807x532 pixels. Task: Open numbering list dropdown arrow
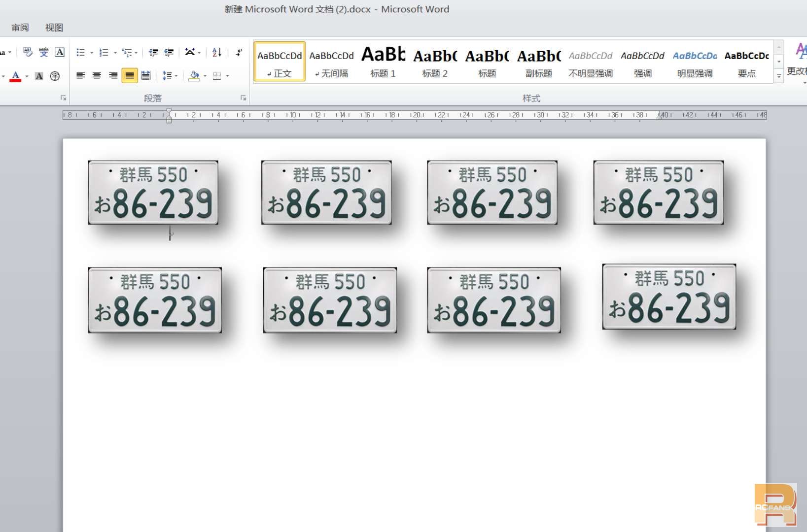[x=115, y=53]
